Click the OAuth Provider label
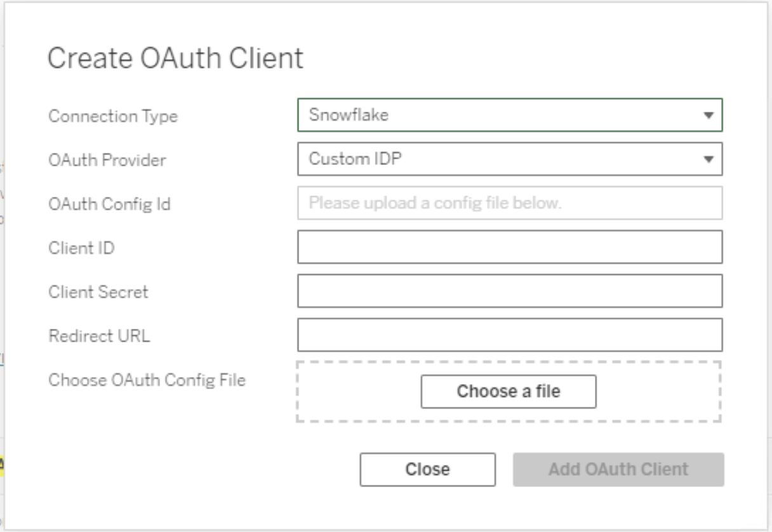The height and width of the screenshot is (532, 772). coord(107,160)
